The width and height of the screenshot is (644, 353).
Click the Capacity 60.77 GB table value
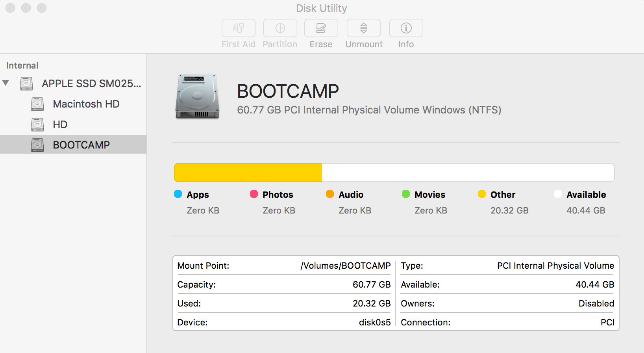pyautogui.click(x=372, y=284)
